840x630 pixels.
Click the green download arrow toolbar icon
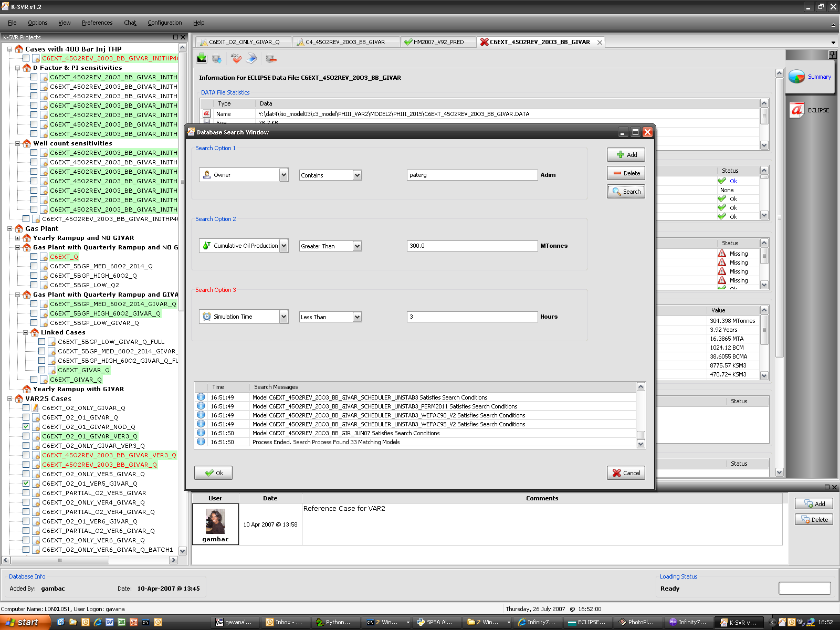(x=202, y=59)
